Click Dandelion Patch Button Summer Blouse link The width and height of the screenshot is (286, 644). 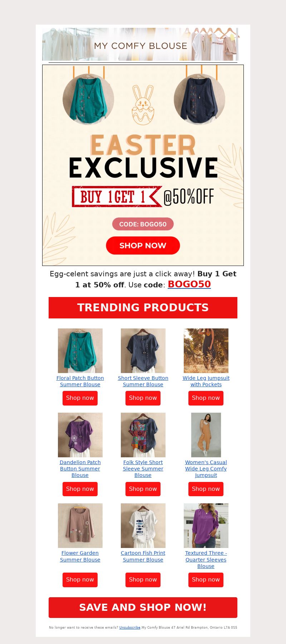pyautogui.click(x=80, y=469)
